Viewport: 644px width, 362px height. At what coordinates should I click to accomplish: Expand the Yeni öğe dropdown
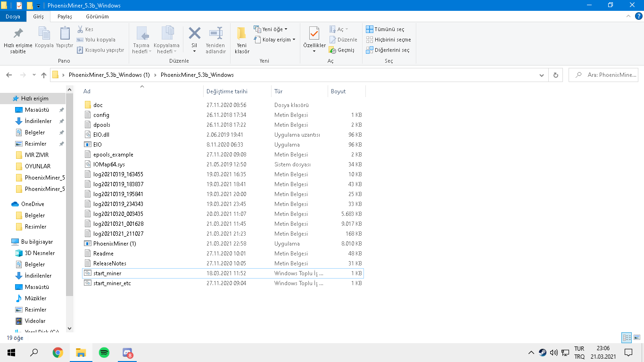pyautogui.click(x=271, y=29)
